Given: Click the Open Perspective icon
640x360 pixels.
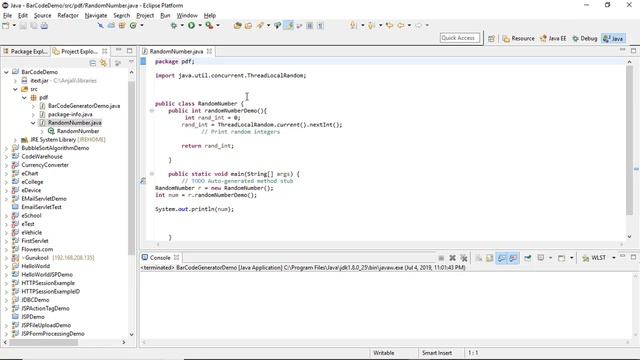Looking at the screenshot, I should (x=491, y=38).
